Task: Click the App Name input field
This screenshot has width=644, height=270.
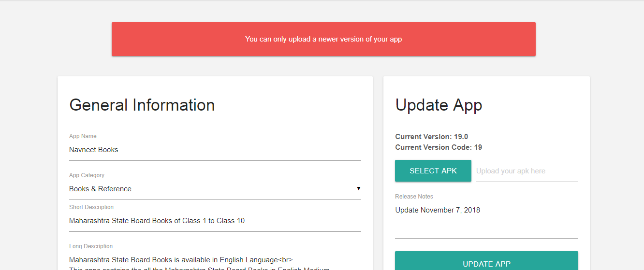Action: point(215,150)
